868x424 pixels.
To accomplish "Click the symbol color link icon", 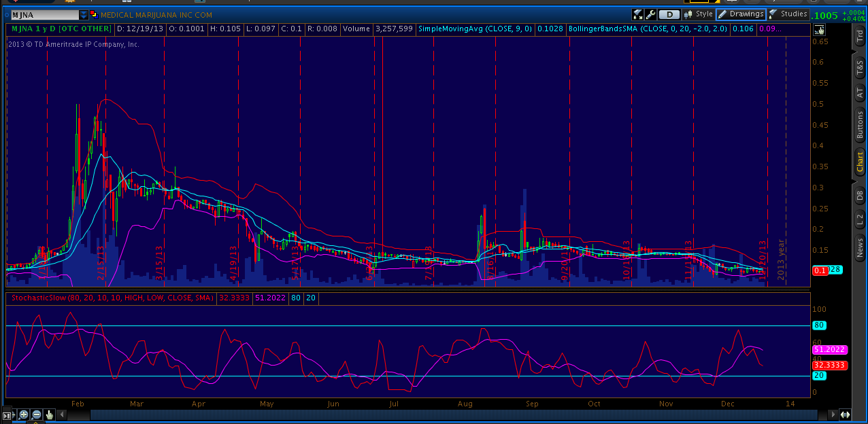I will pos(93,14).
